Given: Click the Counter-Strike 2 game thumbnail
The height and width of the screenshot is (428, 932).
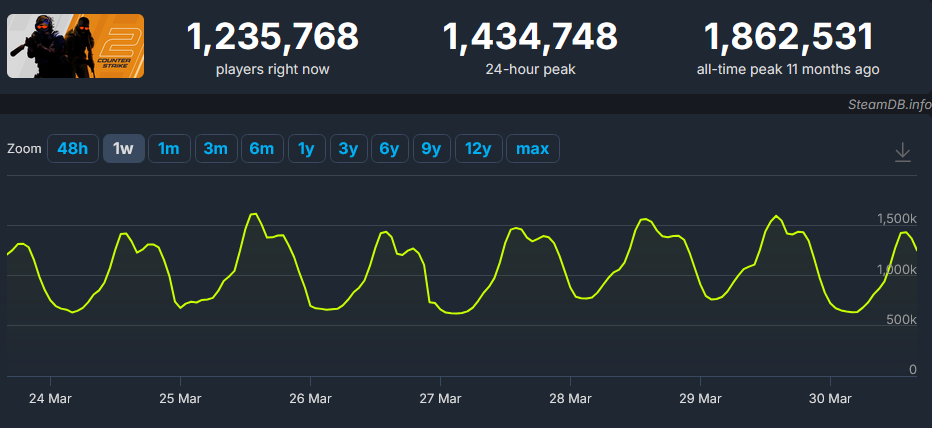Looking at the screenshot, I should (75, 46).
